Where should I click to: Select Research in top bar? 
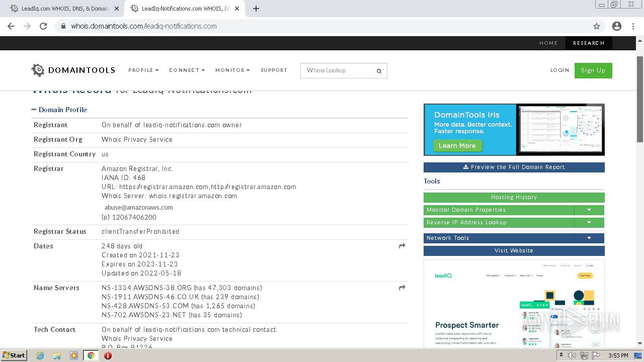[589, 43]
